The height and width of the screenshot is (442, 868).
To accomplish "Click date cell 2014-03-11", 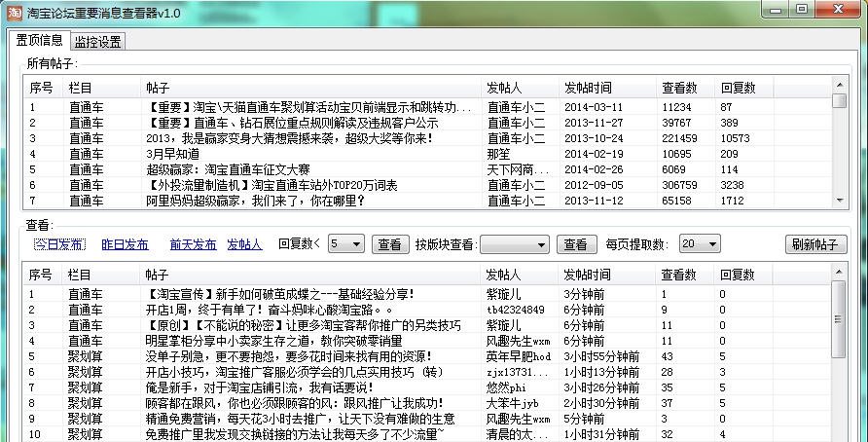I will [x=594, y=107].
